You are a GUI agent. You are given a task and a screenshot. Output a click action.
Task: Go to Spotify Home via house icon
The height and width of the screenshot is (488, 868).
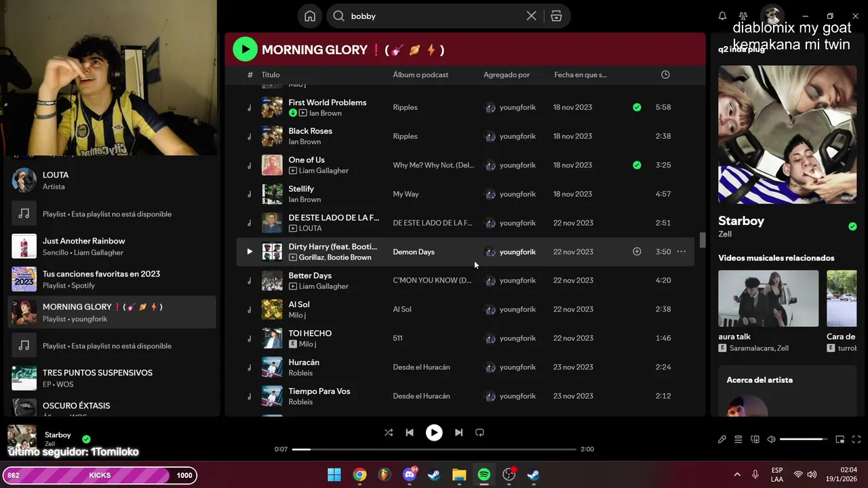tap(310, 16)
